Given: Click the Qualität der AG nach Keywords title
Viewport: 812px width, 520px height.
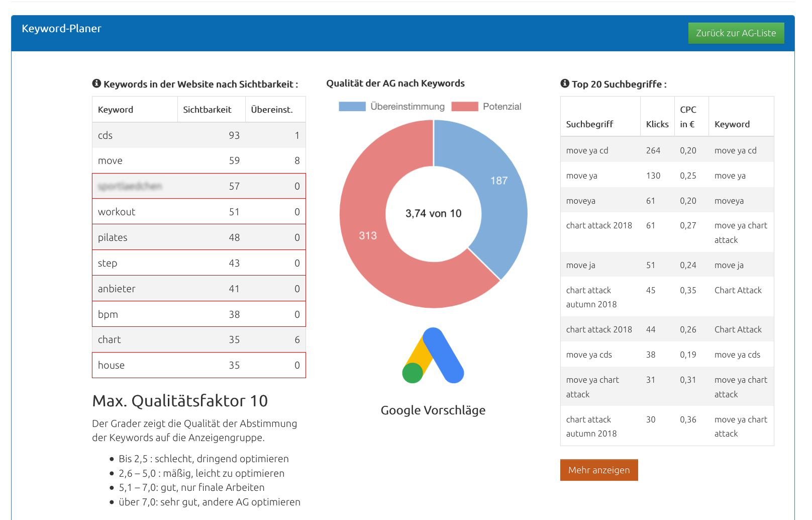Looking at the screenshot, I should pos(395,83).
